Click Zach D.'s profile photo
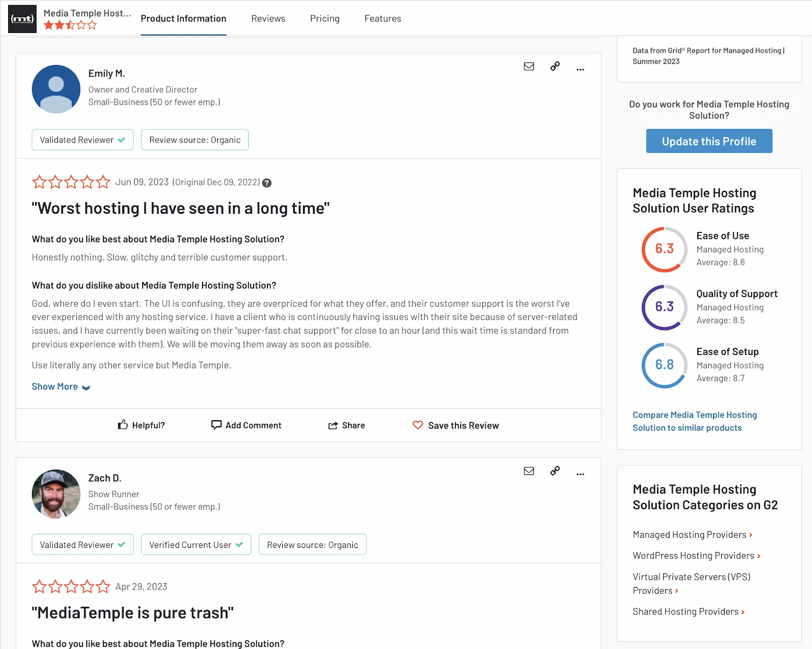The image size is (812, 649). 56,494
